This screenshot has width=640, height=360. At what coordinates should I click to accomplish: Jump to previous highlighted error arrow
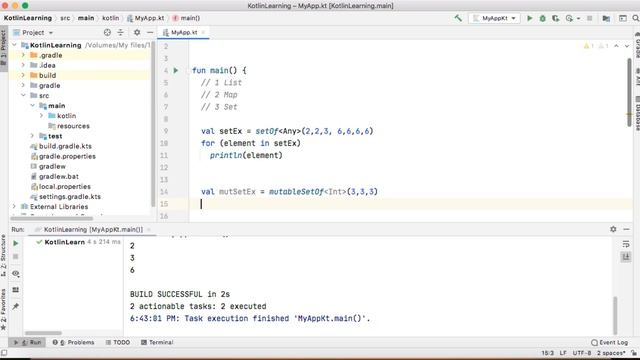pos(616,46)
